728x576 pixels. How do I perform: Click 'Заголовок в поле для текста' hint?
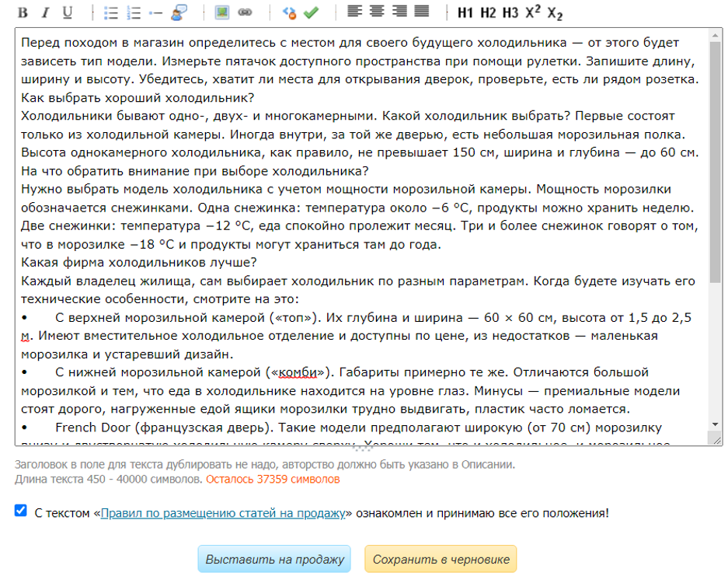tap(265, 465)
